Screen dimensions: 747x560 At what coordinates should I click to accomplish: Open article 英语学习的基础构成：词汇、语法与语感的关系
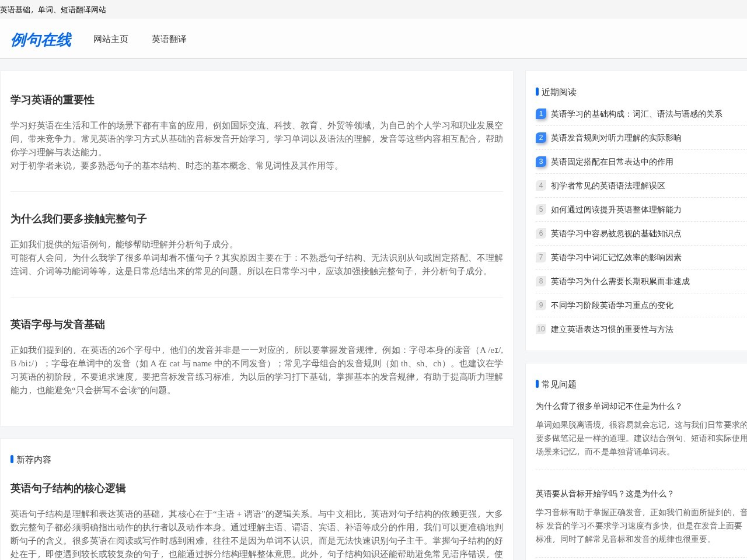coord(637,114)
